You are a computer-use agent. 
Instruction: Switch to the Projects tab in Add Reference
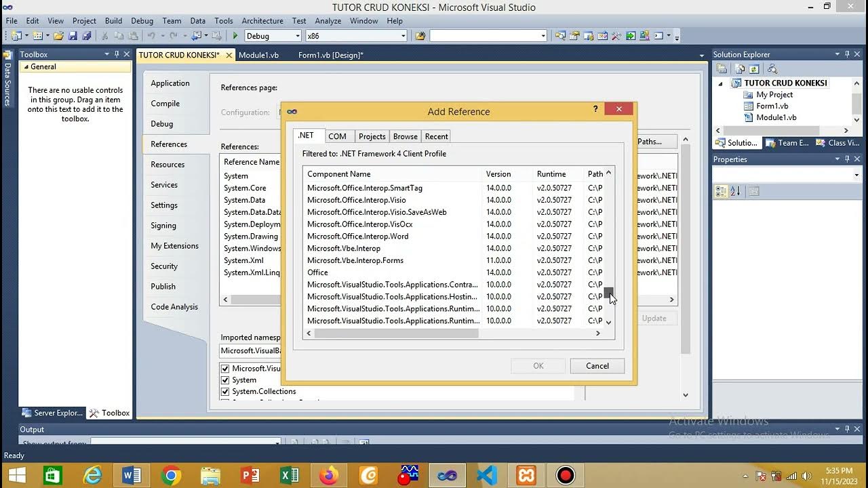pyautogui.click(x=372, y=136)
